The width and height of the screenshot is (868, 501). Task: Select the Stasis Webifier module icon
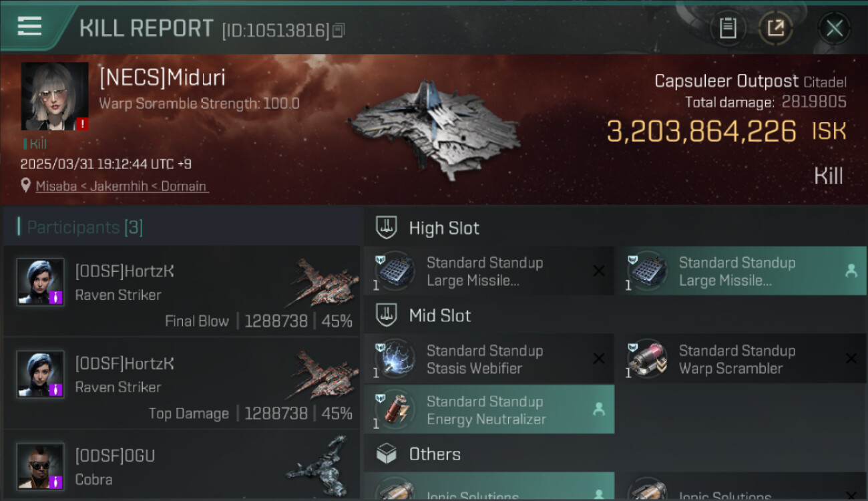395,359
